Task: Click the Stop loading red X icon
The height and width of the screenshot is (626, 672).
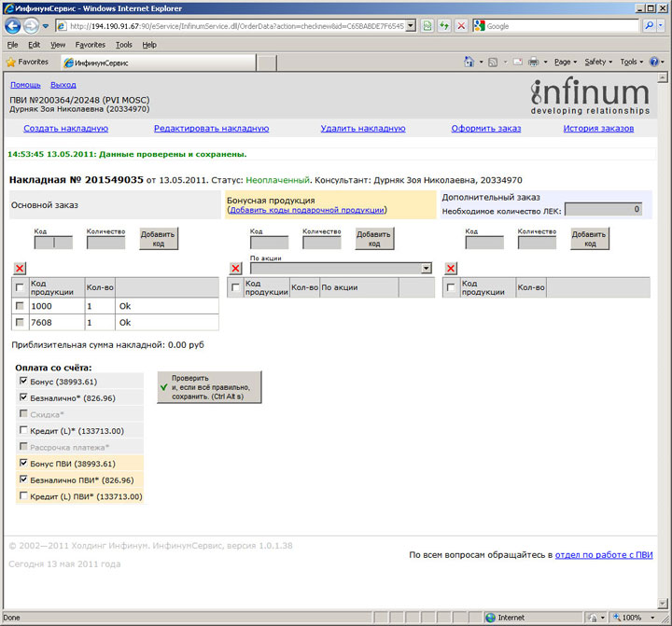Action: point(461,26)
